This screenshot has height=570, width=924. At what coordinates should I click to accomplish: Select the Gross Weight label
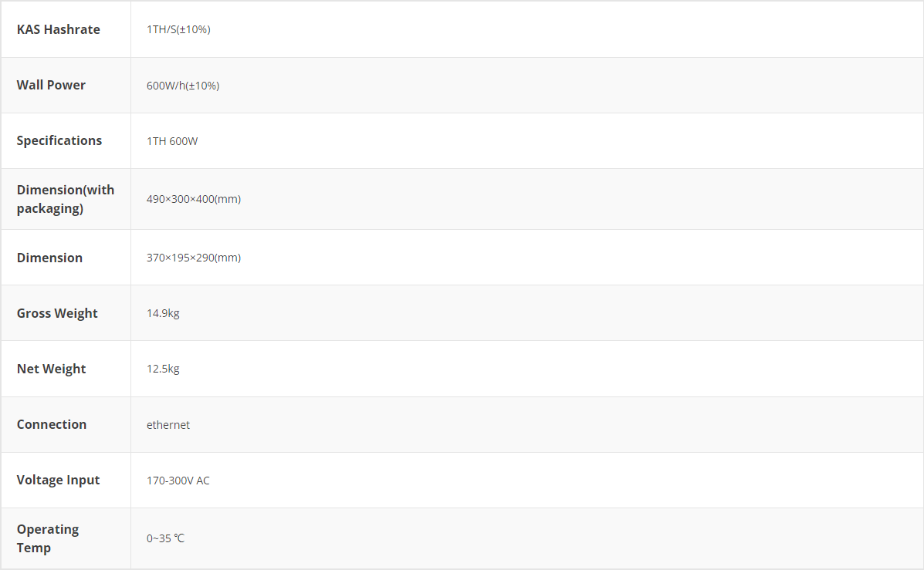57,313
